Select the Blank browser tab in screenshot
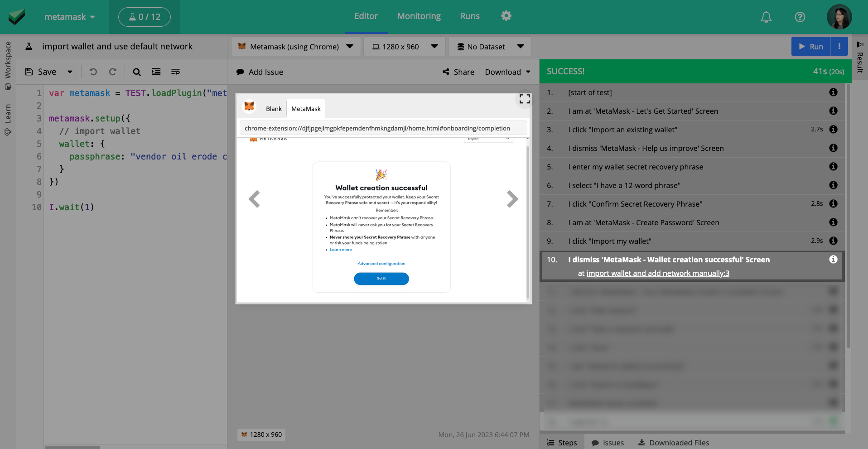This screenshot has height=449, width=868. click(x=274, y=109)
